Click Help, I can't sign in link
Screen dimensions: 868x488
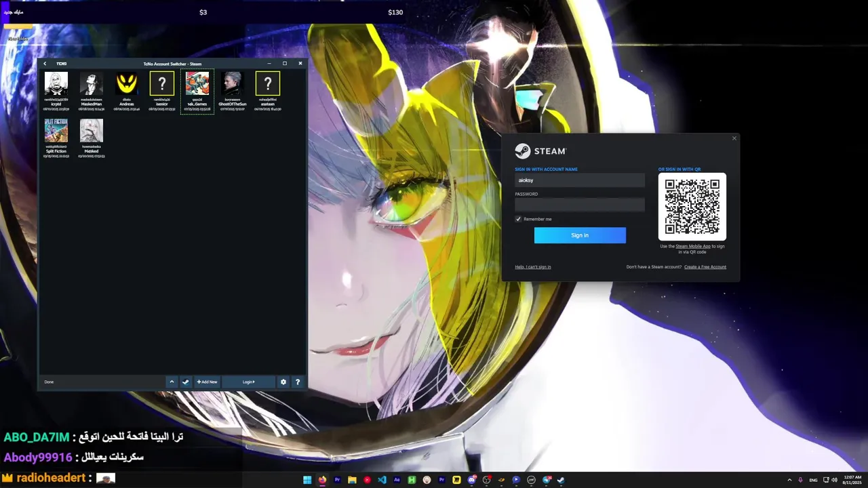click(x=533, y=267)
